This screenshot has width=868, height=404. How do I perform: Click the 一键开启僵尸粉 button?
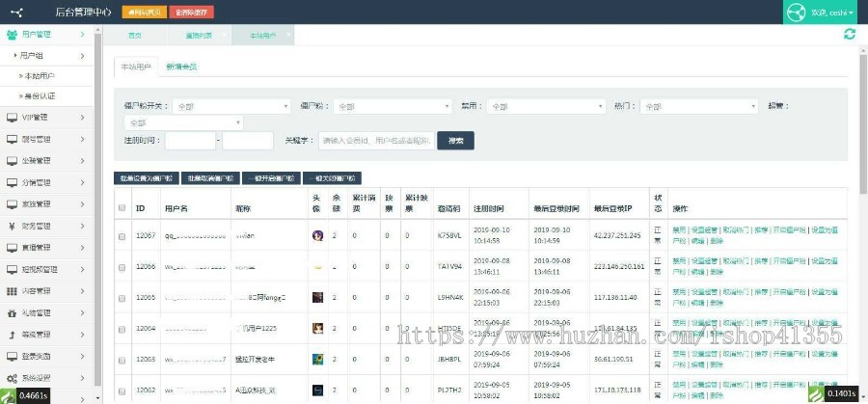[272, 178]
